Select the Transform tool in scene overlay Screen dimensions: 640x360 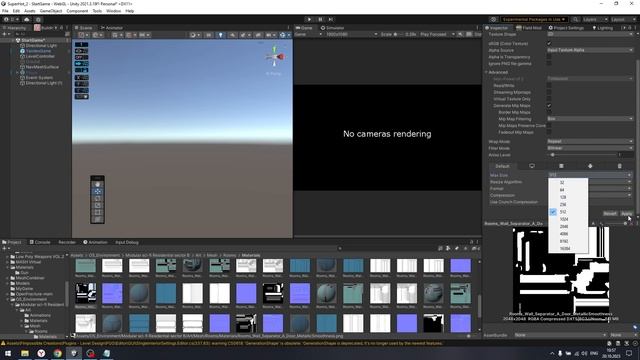pyautogui.click(x=98, y=219)
